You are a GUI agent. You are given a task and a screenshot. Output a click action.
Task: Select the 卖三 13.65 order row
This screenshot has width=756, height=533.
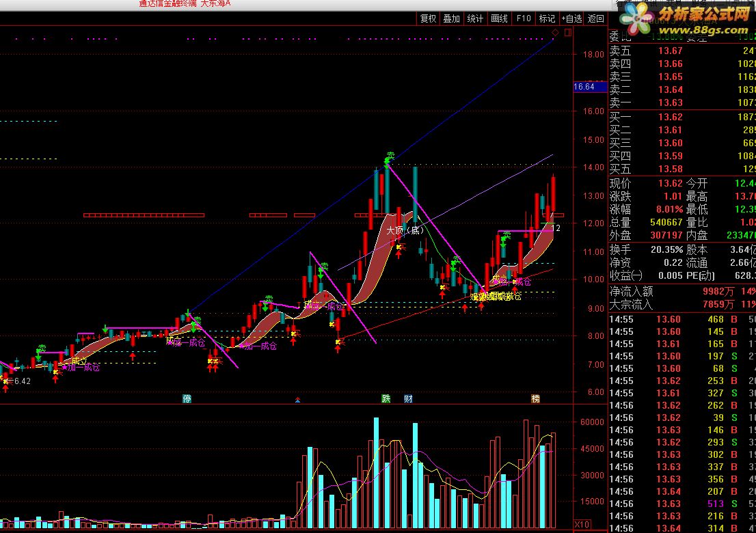[x=682, y=77]
